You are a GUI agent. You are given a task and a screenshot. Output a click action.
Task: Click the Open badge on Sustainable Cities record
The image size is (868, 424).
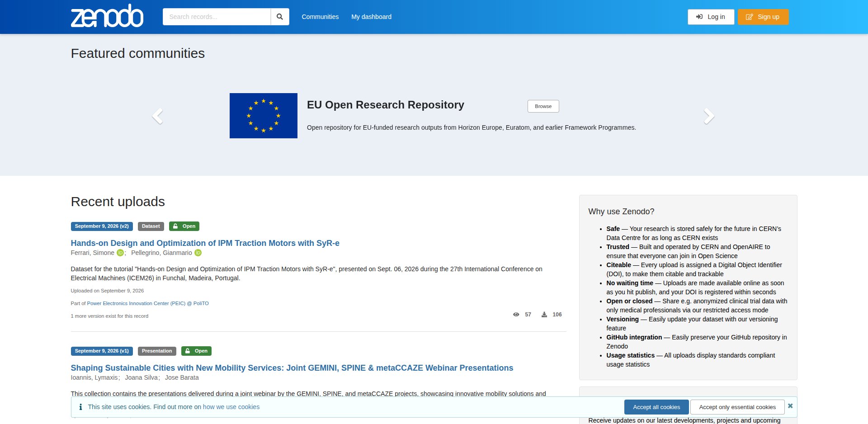[x=196, y=351]
